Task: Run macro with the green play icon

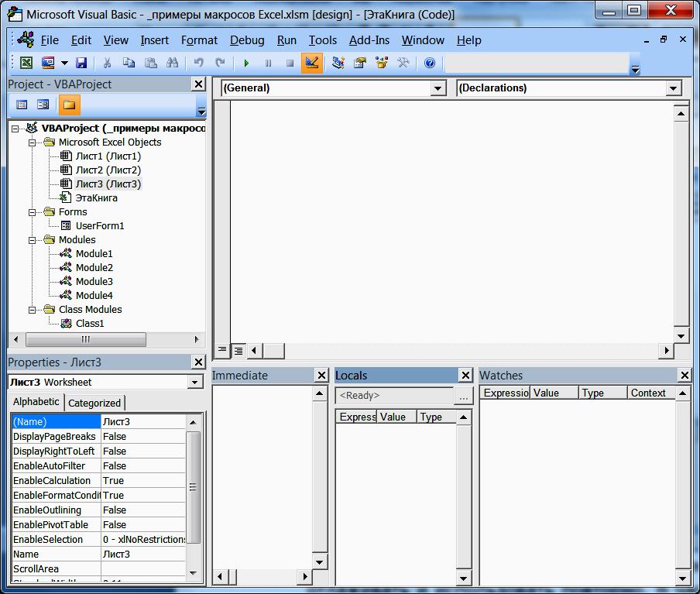Action: (x=246, y=63)
